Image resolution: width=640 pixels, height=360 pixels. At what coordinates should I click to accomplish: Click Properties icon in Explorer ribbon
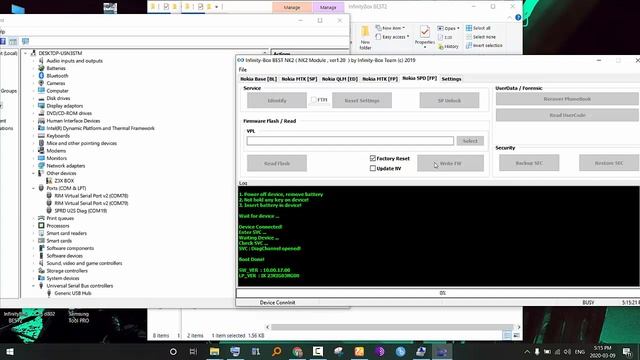424,32
